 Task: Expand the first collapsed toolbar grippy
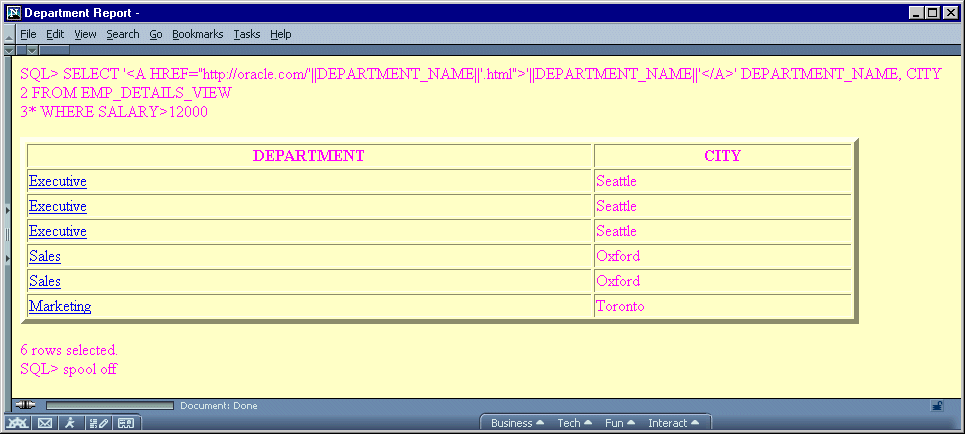point(10,50)
